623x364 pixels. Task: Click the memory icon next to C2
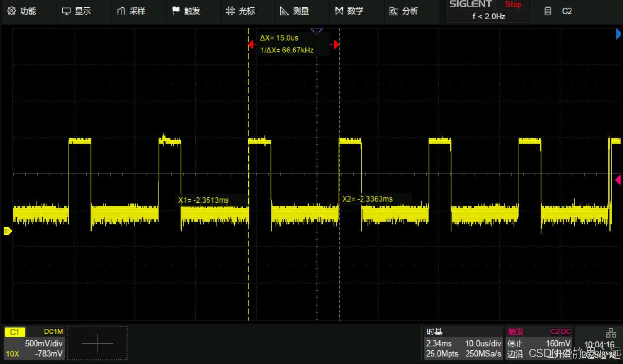[x=548, y=11]
